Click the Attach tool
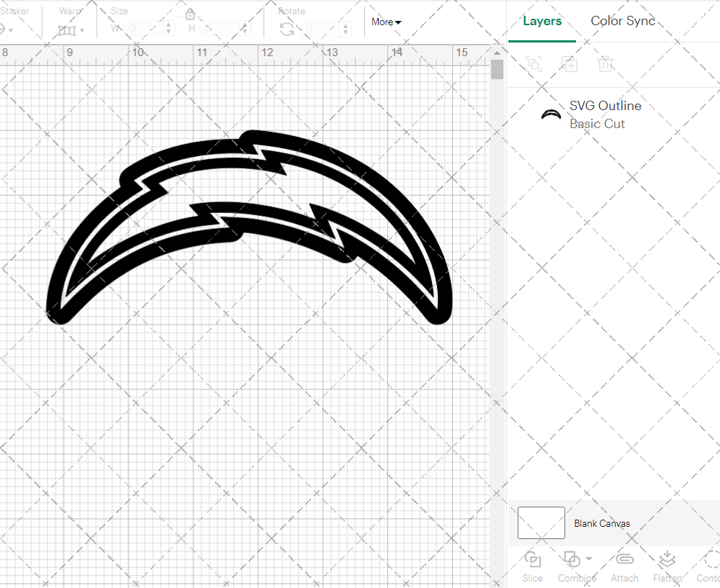Image resolution: width=720 pixels, height=588 pixels. coord(624,567)
